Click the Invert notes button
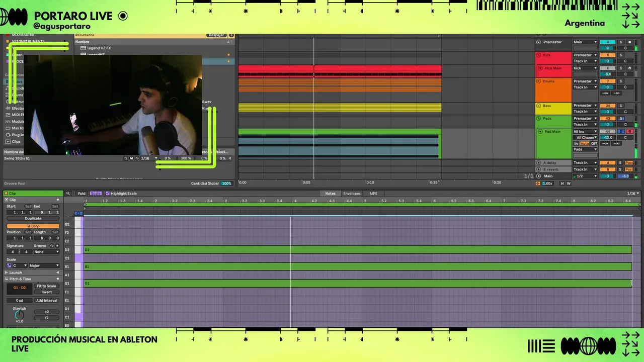 tap(46, 292)
